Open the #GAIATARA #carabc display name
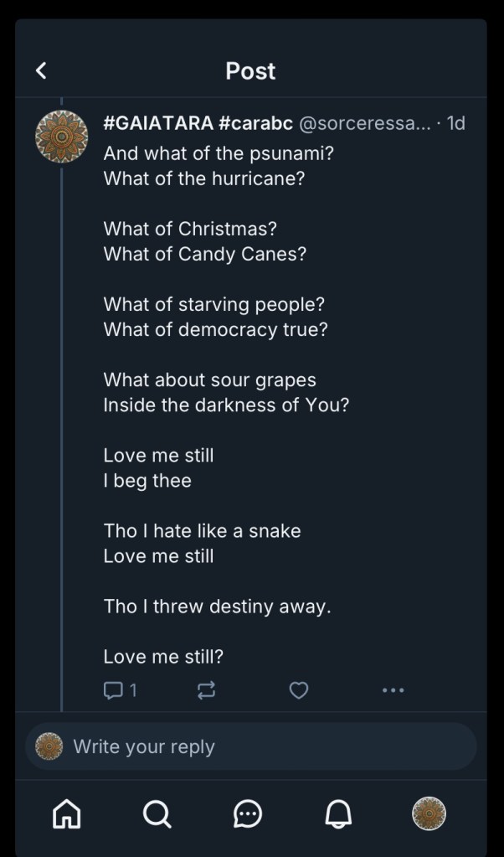This screenshot has height=857, width=504. [198, 124]
